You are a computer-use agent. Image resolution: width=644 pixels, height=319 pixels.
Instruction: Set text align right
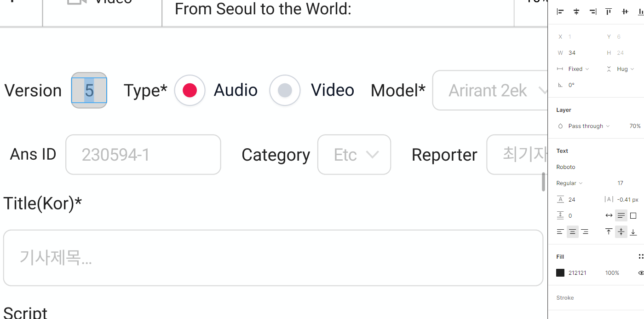tap(585, 232)
